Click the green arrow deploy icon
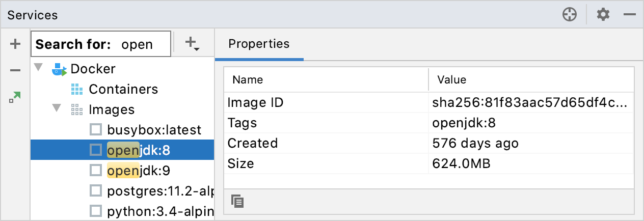Image resolution: width=644 pixels, height=221 pixels. 15,97
